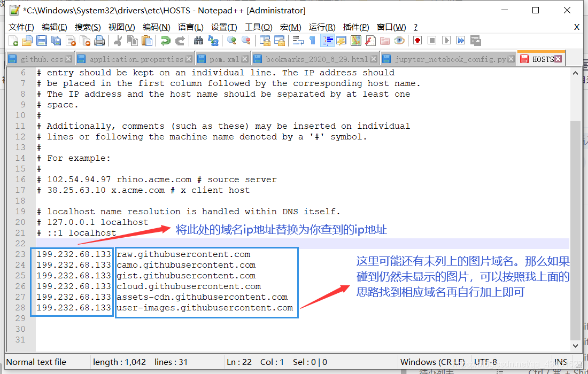Open the 宏(M) menu

point(291,27)
